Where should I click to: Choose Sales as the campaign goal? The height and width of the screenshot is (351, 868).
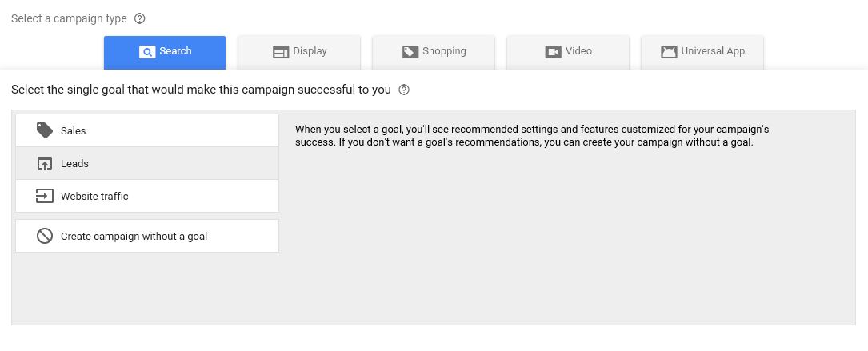[x=147, y=130]
